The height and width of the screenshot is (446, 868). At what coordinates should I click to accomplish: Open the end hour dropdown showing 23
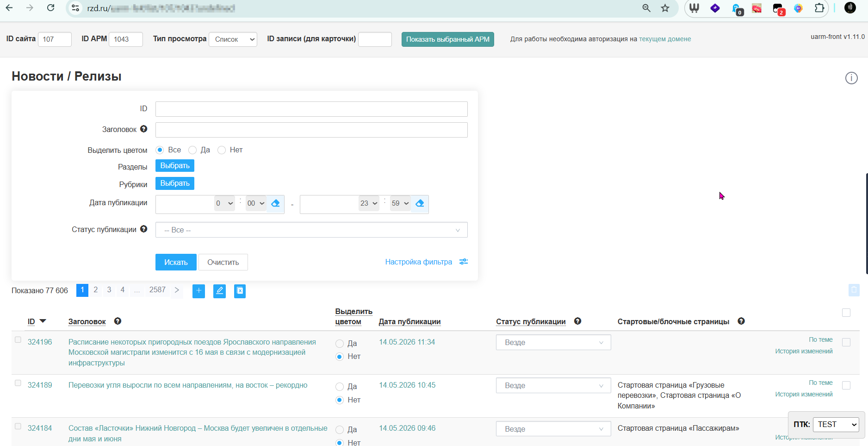pyautogui.click(x=369, y=203)
